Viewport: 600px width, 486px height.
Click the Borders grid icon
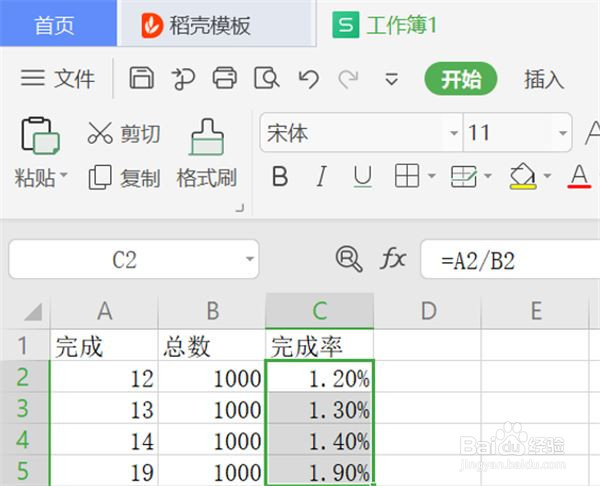click(x=407, y=176)
